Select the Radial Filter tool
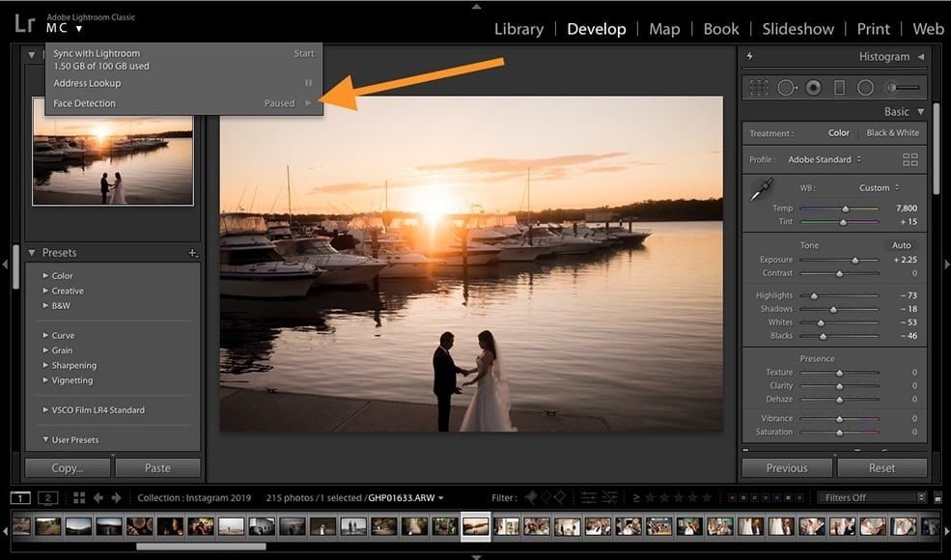 point(865,87)
